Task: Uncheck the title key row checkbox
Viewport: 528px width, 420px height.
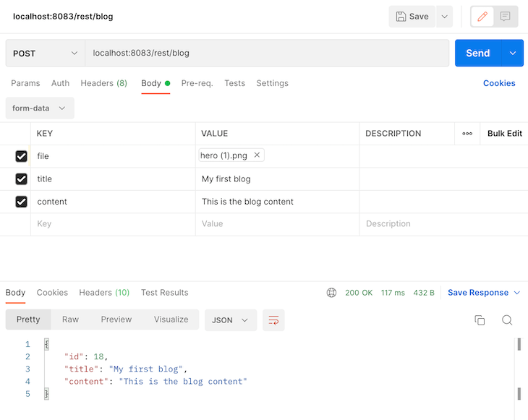Action: pyautogui.click(x=21, y=179)
